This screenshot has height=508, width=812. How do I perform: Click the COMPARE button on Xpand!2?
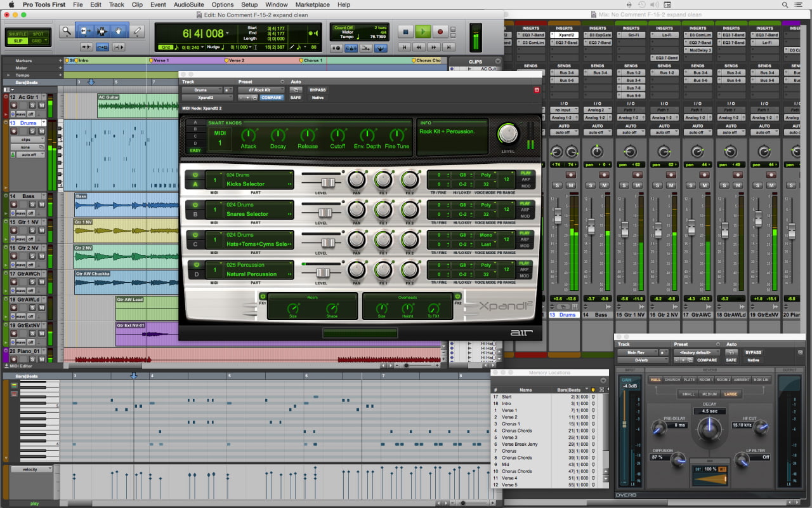(x=272, y=98)
